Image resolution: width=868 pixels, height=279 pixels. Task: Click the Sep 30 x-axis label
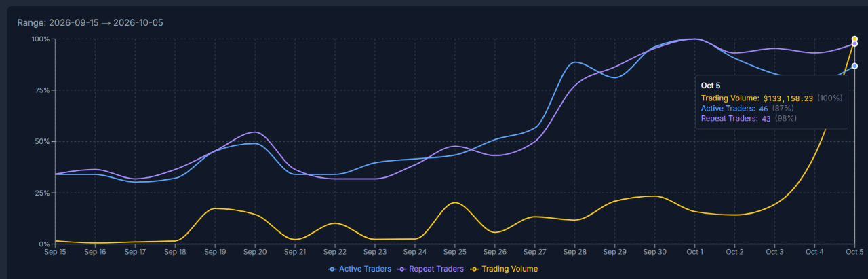655,251
